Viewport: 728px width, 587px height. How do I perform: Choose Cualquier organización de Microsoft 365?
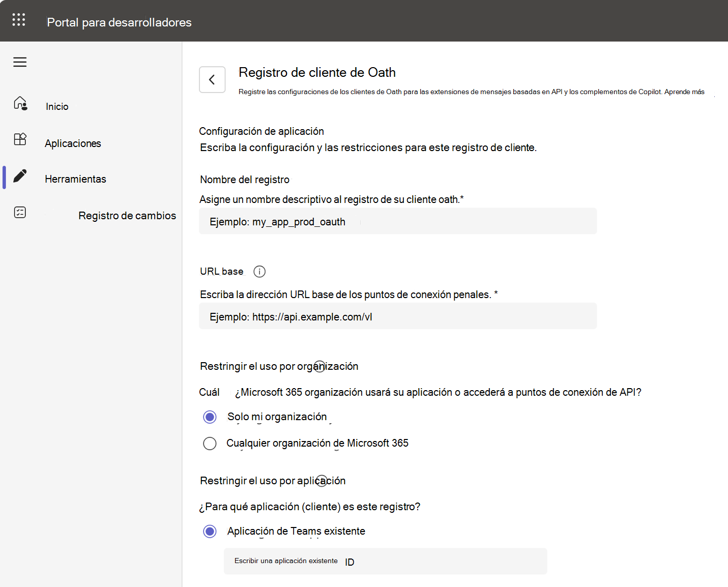pyautogui.click(x=210, y=444)
